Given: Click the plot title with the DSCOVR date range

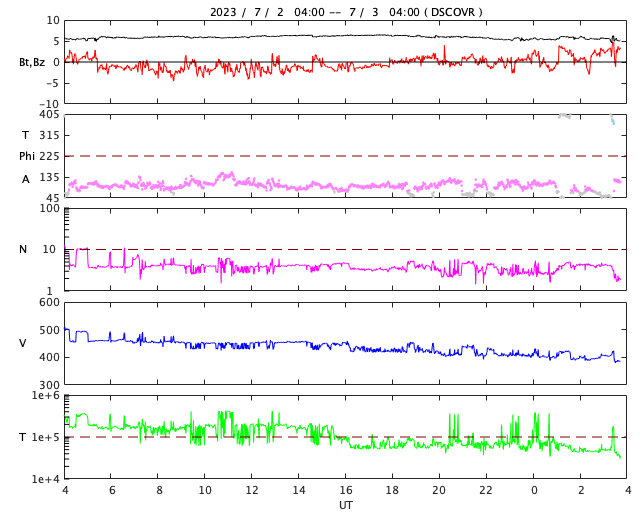Looking at the screenshot, I should (346, 12).
